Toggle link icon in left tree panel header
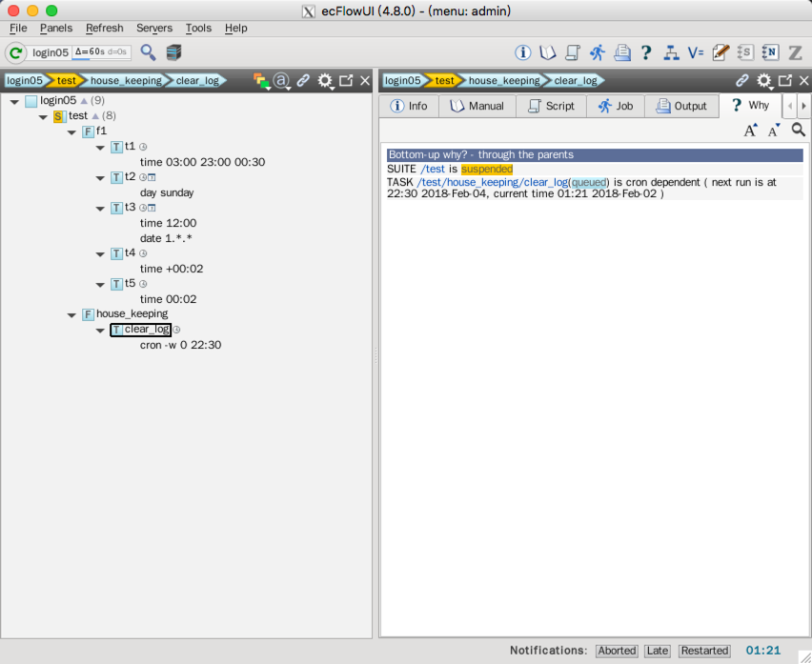 tap(303, 80)
